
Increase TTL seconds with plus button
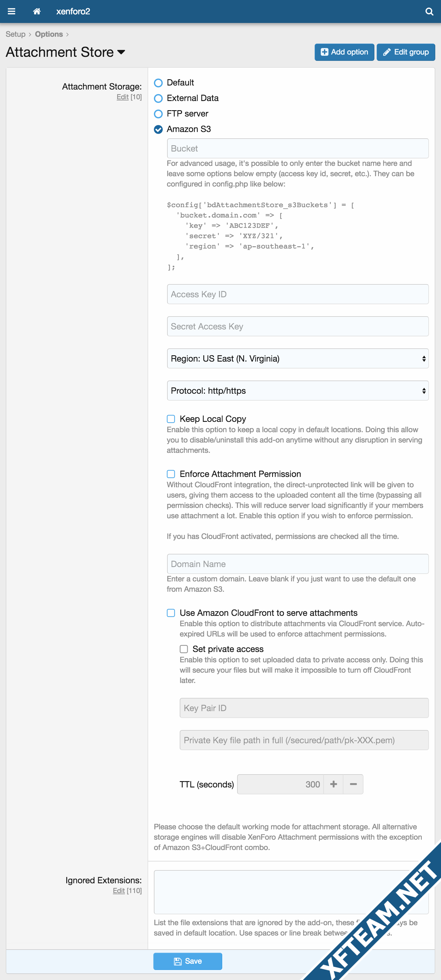click(x=333, y=784)
